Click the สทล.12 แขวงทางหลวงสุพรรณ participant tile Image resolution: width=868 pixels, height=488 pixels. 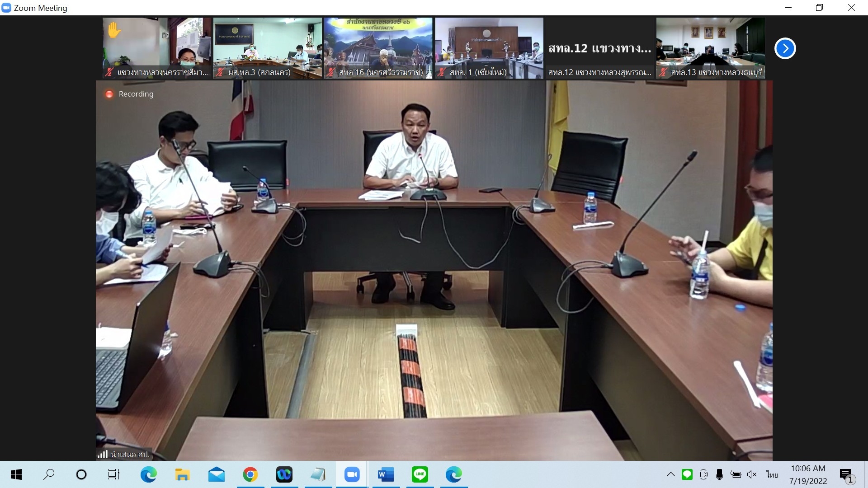click(x=599, y=48)
